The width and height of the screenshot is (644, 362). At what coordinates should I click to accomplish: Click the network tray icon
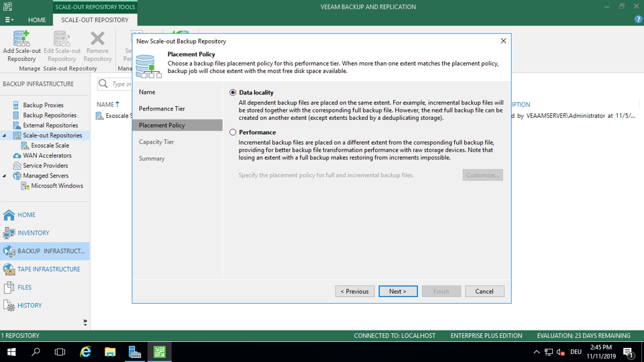549,352
